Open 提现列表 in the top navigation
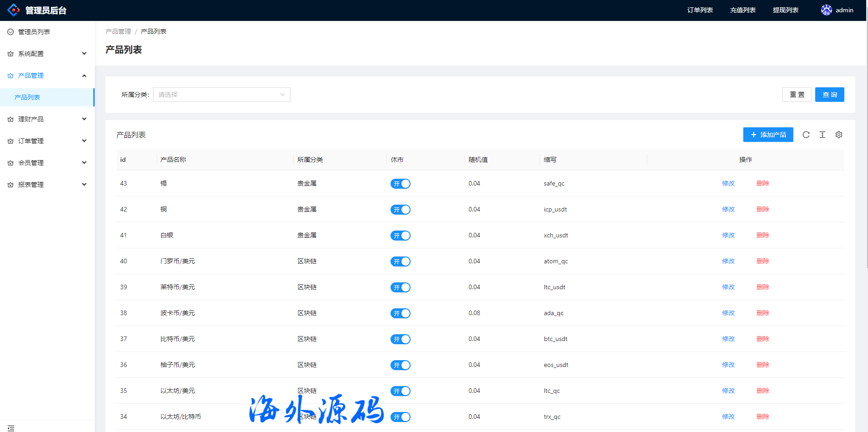Viewport: 868px width, 432px height. (x=785, y=10)
